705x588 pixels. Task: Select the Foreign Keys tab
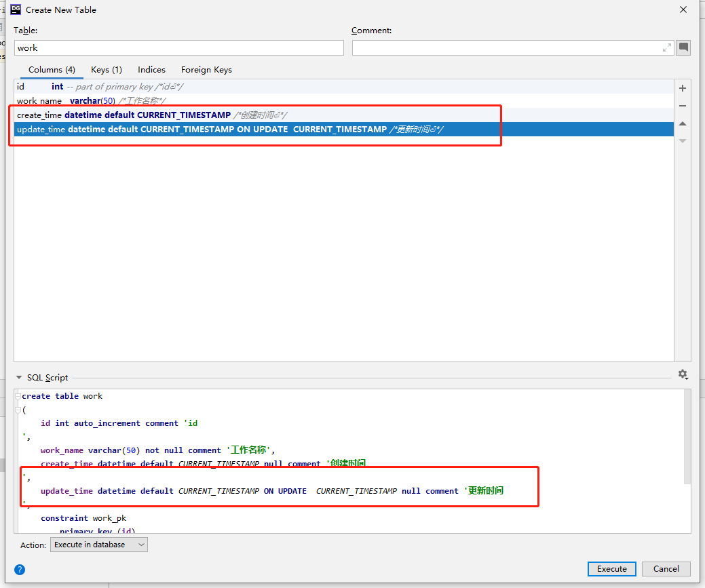point(206,70)
